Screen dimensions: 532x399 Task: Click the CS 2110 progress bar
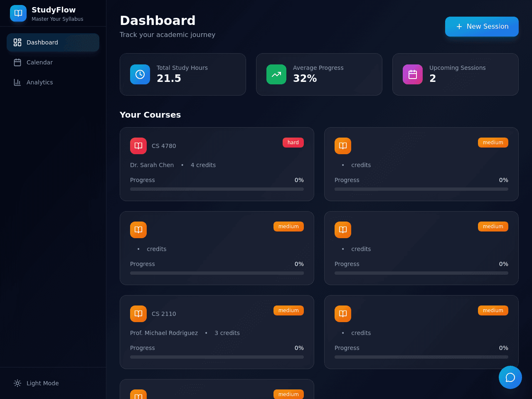[217, 357]
